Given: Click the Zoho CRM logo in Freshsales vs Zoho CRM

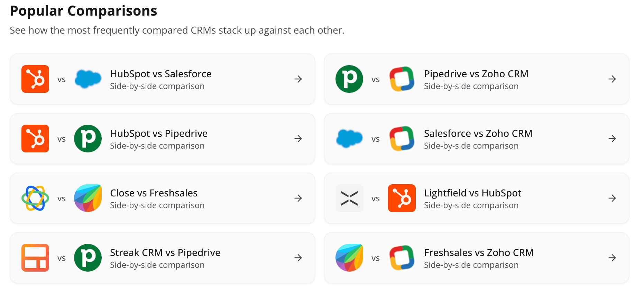Looking at the screenshot, I should 402,258.
